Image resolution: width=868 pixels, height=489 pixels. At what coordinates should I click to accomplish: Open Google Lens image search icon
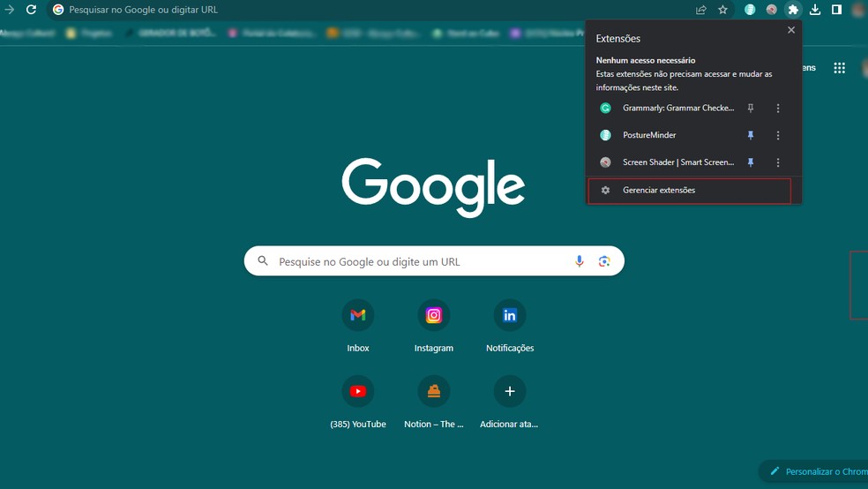(604, 261)
